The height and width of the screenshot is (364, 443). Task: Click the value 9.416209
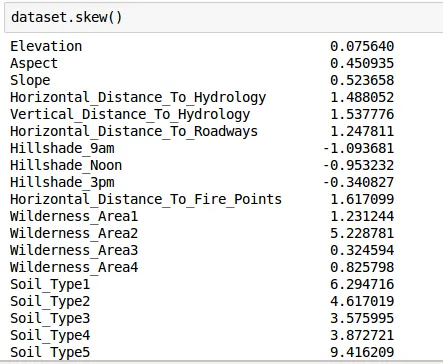pyautogui.click(x=362, y=352)
